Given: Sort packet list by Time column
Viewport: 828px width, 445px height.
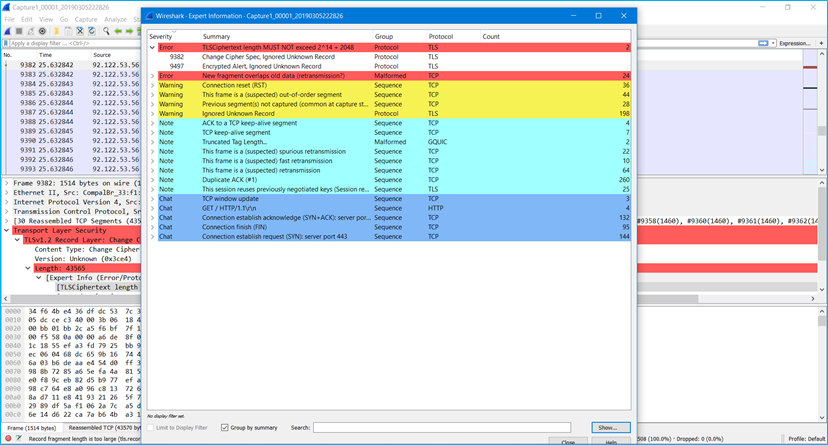Looking at the screenshot, I should (63, 55).
